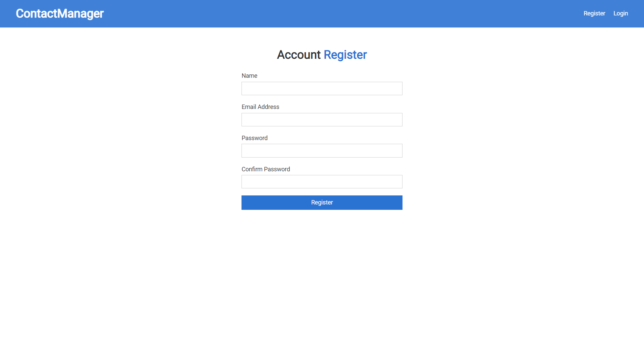Click the blue word Register in heading

(x=345, y=55)
